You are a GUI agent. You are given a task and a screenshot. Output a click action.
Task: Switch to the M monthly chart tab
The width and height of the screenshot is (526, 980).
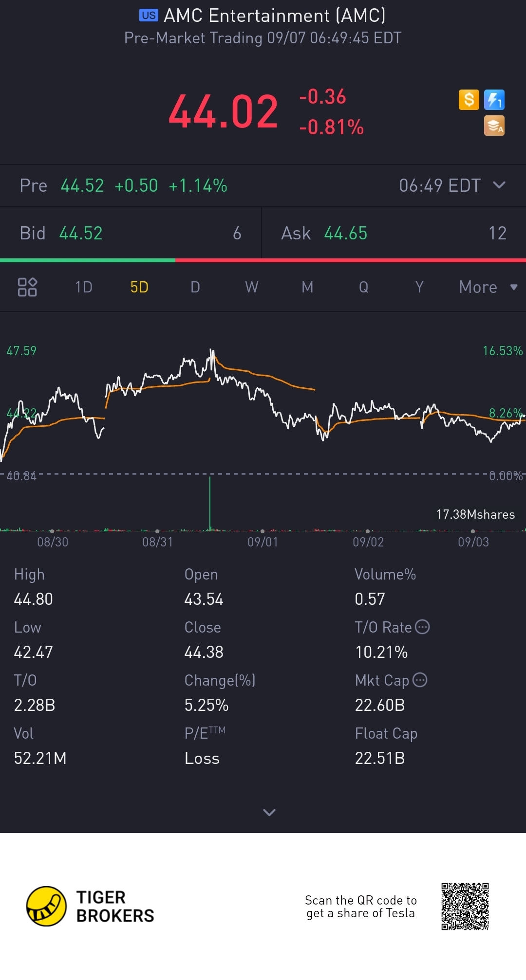307,287
